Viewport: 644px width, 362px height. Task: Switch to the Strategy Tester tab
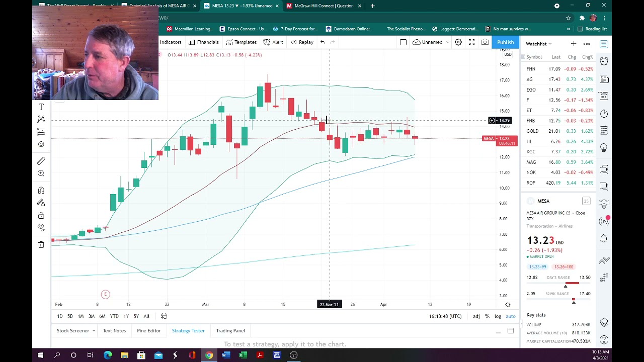pos(188,331)
